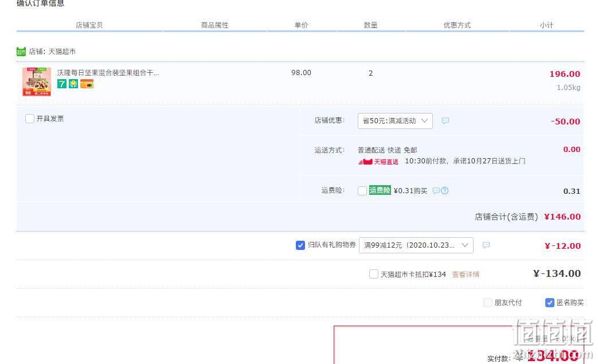Click the 1.05kg weight under the subtotal
The height and width of the screenshot is (364, 598).
(x=568, y=88)
